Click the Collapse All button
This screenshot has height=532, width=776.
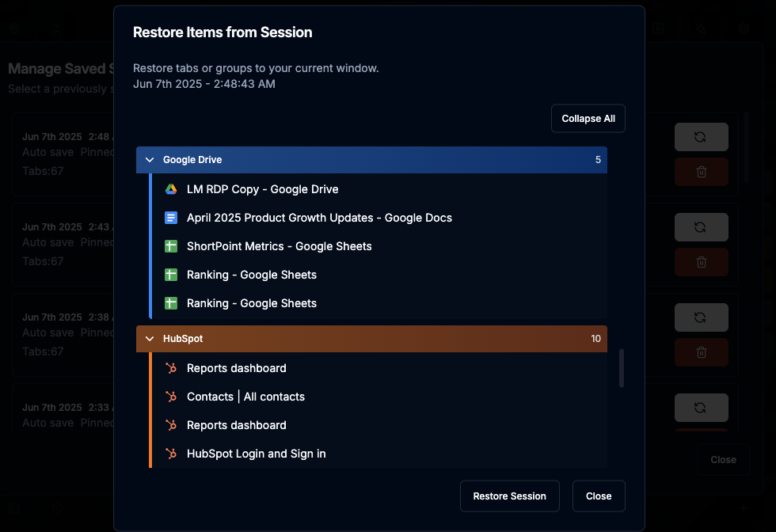[x=588, y=119]
